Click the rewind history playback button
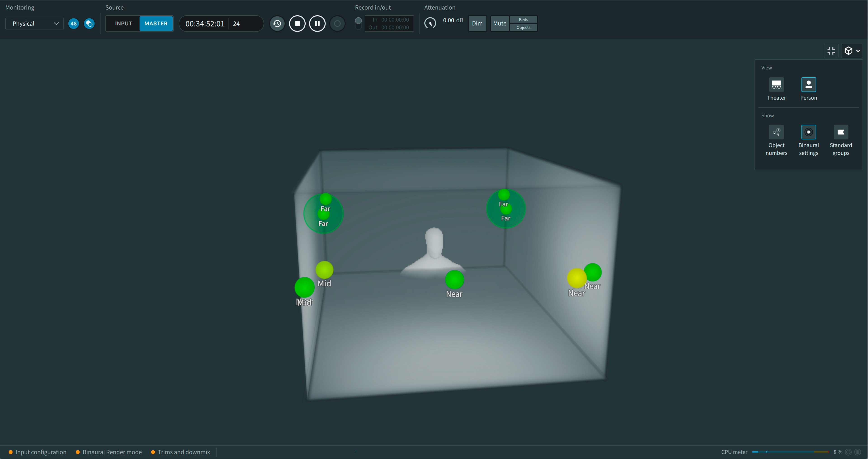Image resolution: width=868 pixels, height=459 pixels. [x=277, y=24]
